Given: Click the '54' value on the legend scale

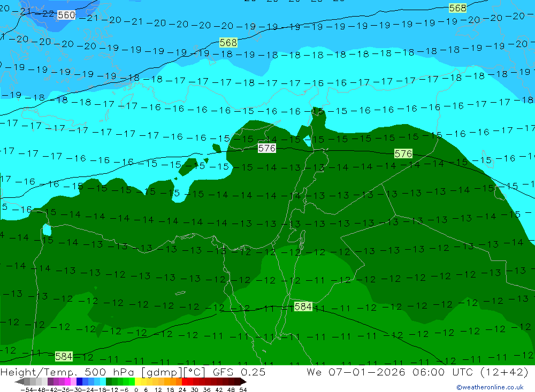Looking at the screenshot, I should [x=243, y=390].
